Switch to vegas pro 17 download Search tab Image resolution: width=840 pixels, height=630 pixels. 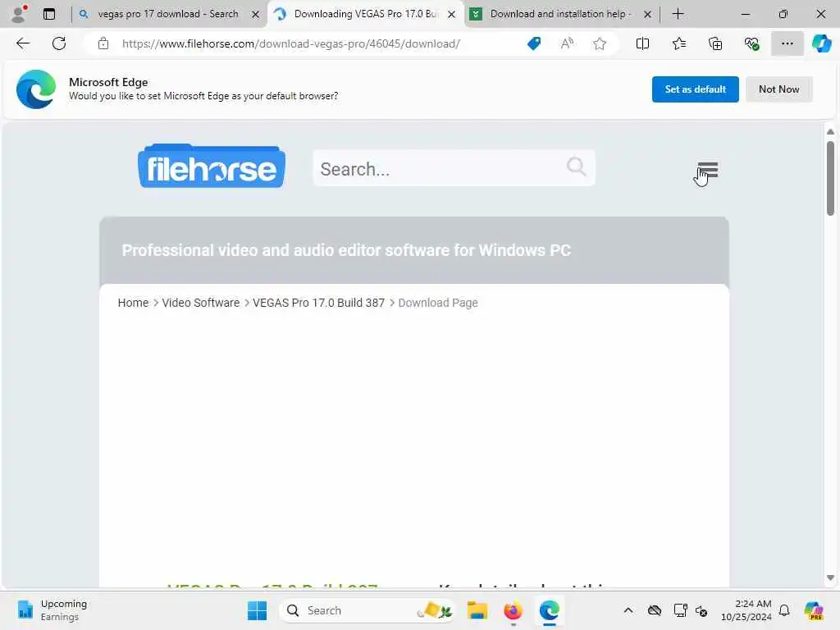pos(167,14)
